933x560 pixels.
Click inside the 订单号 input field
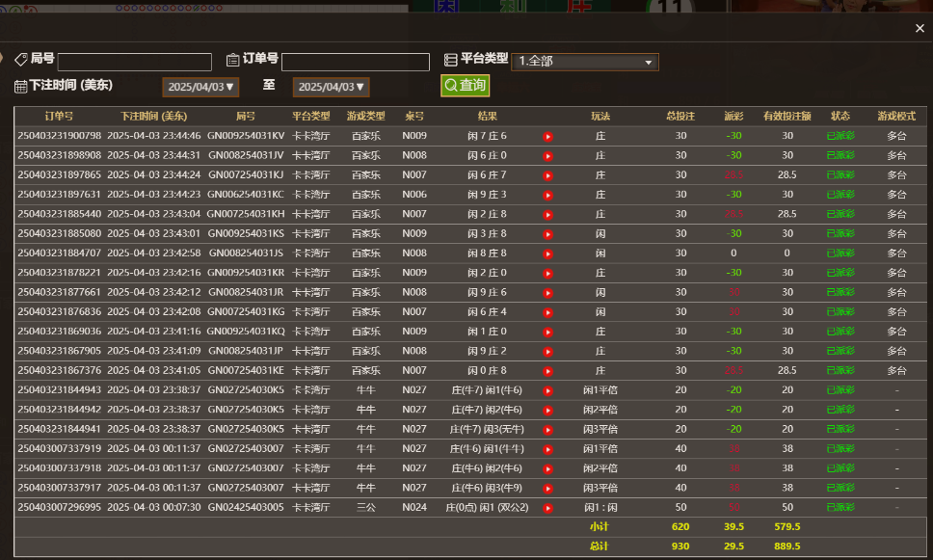point(357,61)
